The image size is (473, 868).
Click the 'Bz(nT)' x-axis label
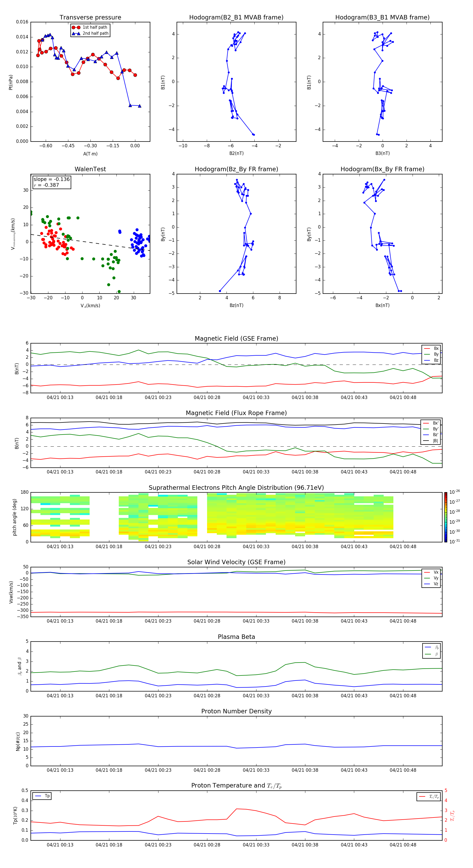coord(236,305)
